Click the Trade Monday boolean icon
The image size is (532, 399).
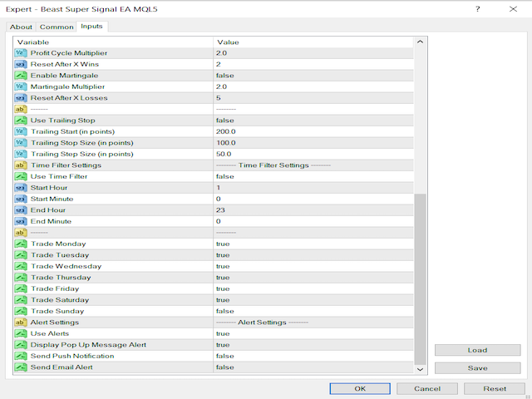pos(21,244)
